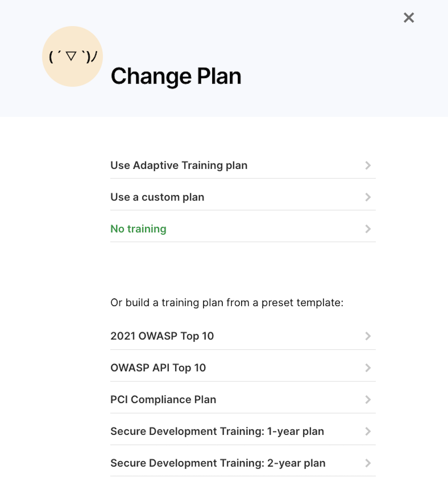
Task: Open the Adaptive Training plan chevron
Action: 368,166
